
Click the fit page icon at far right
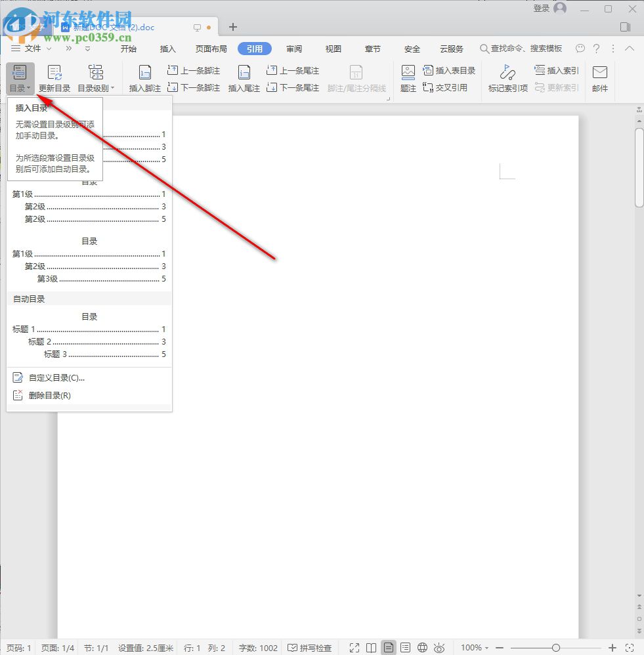click(x=630, y=648)
